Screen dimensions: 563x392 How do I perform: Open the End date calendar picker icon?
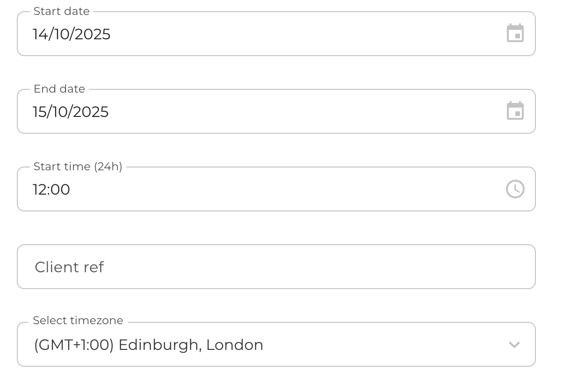515,111
